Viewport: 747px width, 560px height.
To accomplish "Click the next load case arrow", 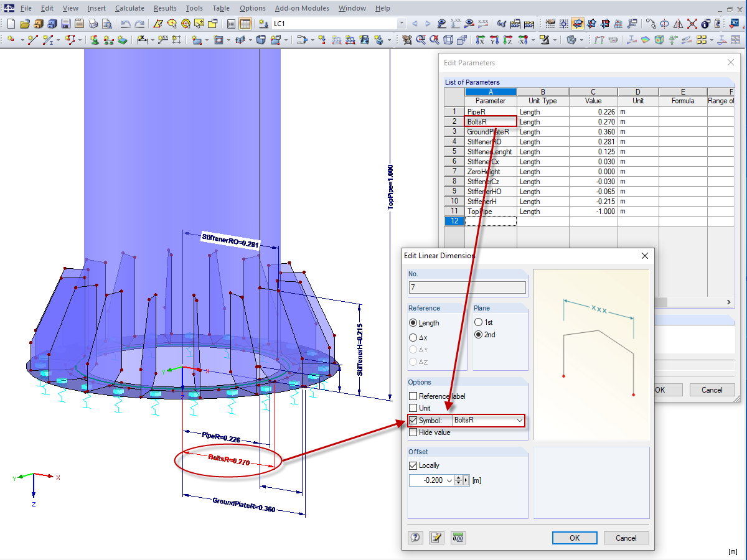I will [428, 24].
